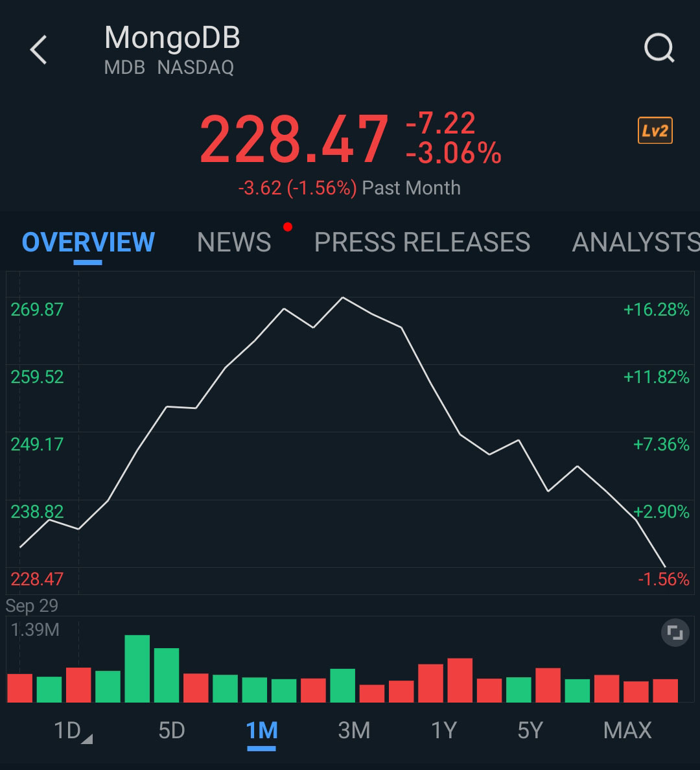Select the 3M chart range
The width and height of the screenshot is (700, 770).
pyautogui.click(x=354, y=730)
